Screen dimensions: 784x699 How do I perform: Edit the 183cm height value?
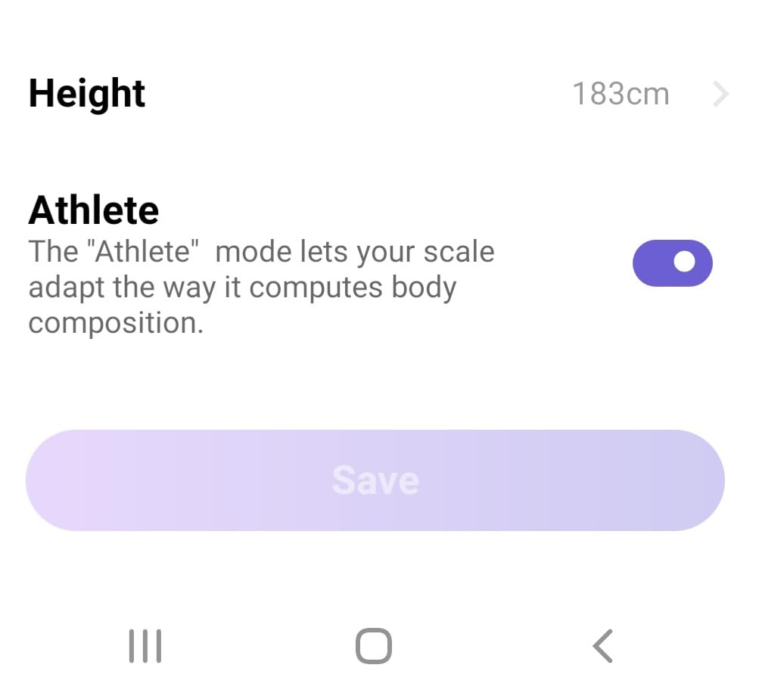pyautogui.click(x=621, y=94)
